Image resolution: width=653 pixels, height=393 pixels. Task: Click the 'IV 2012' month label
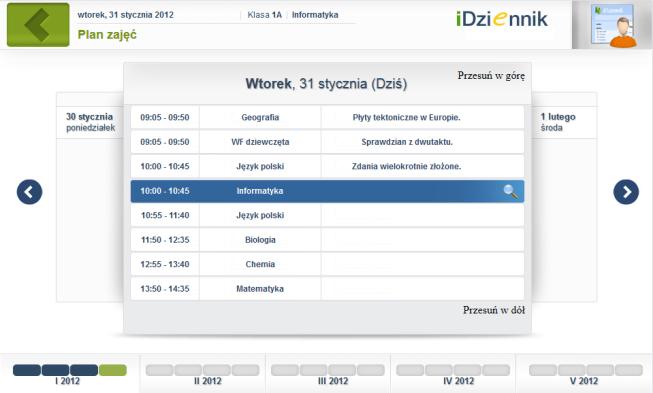(x=459, y=381)
